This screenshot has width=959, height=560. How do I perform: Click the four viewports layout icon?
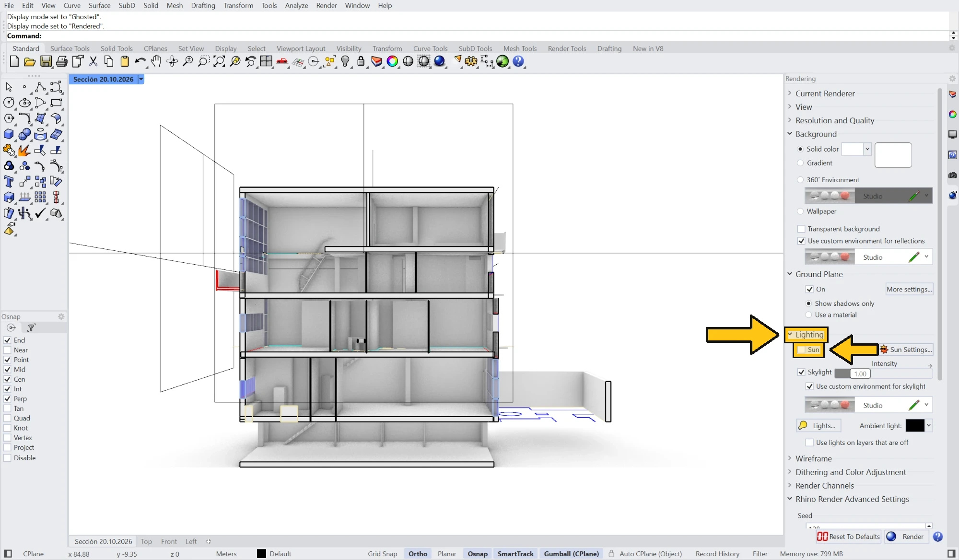click(266, 61)
